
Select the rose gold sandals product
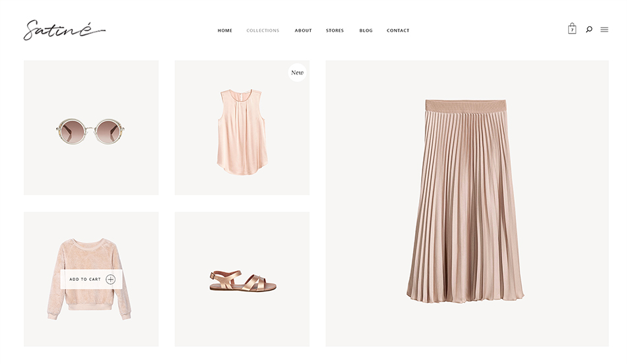click(x=242, y=281)
